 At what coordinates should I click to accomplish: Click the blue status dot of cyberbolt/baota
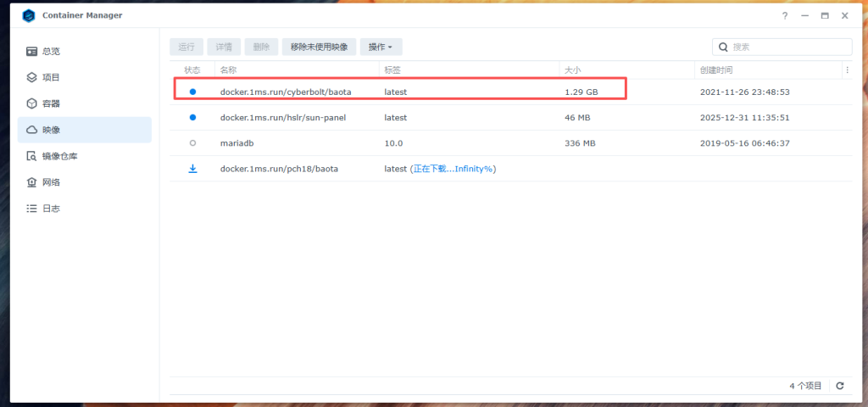[x=192, y=92]
